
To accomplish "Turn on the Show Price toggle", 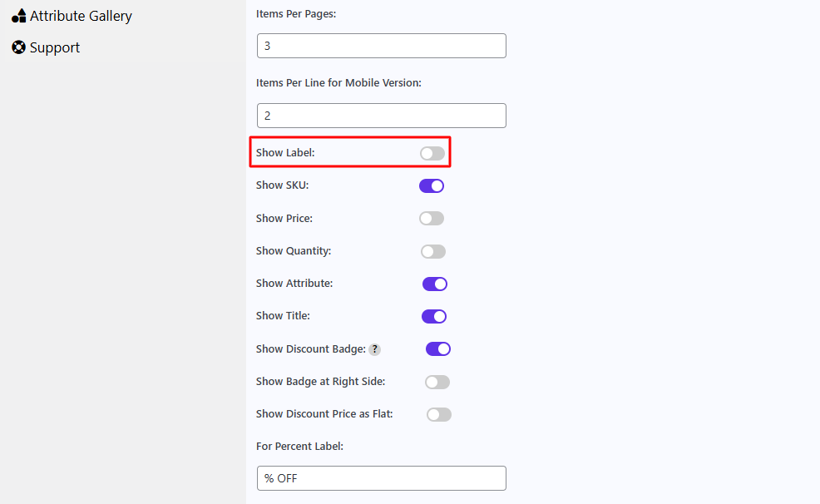I will pyautogui.click(x=432, y=218).
